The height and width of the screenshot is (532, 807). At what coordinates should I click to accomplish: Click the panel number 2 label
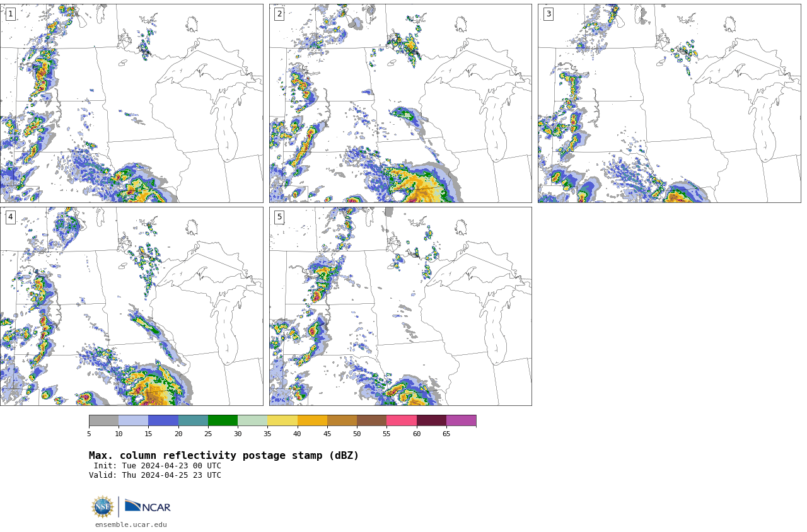click(x=279, y=14)
